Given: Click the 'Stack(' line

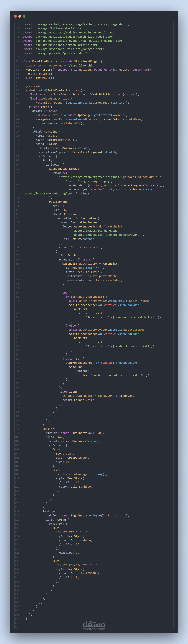Looking at the screenshot, I should coord(47,160).
